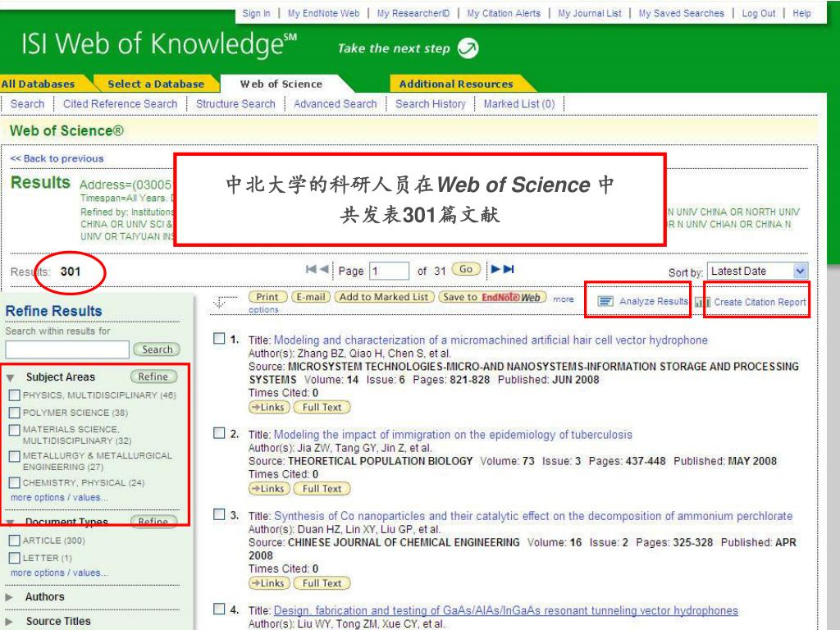Open Full Text for tuberculosis result
The width and height of the screenshot is (840, 630).
(x=322, y=489)
